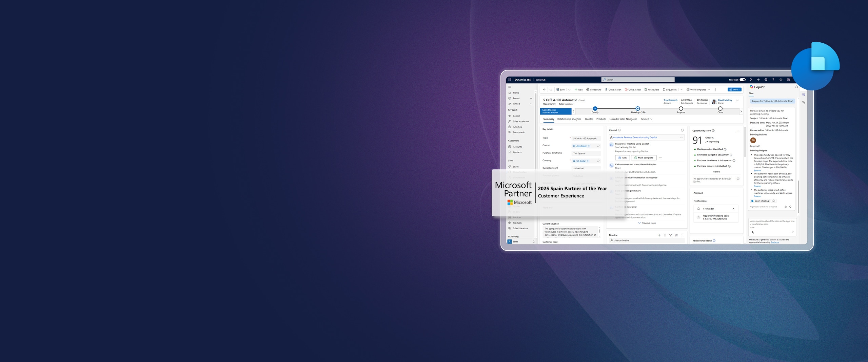This screenshot has height=362, width=868.
Task: Open the Quotes tab
Action: click(x=589, y=119)
